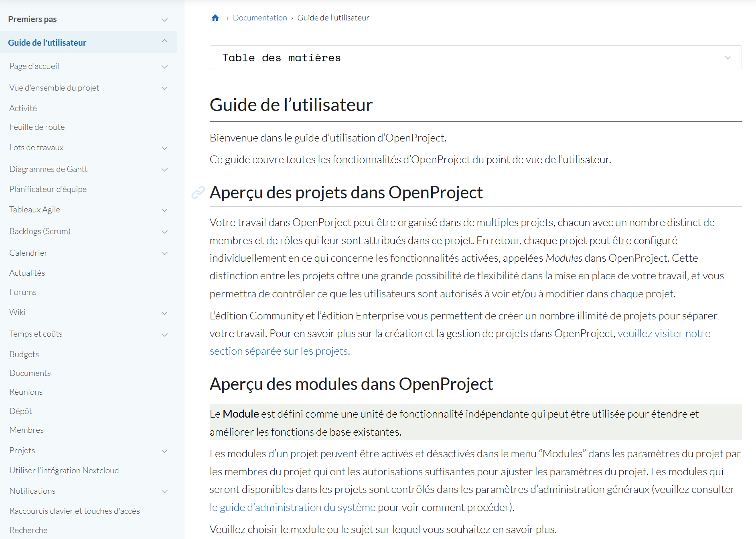Expand "Diagrammes de Gantt" in the sidebar
Screen dimensions: 756x539
(164, 169)
